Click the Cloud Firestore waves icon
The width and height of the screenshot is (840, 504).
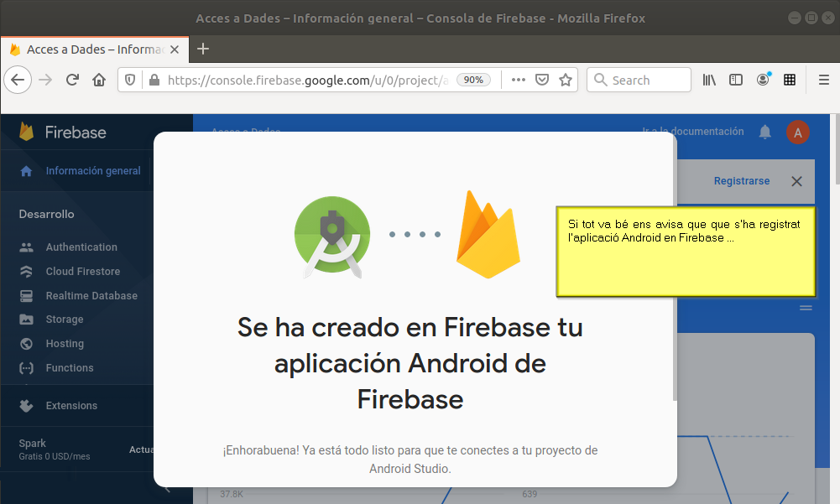[x=26, y=272]
